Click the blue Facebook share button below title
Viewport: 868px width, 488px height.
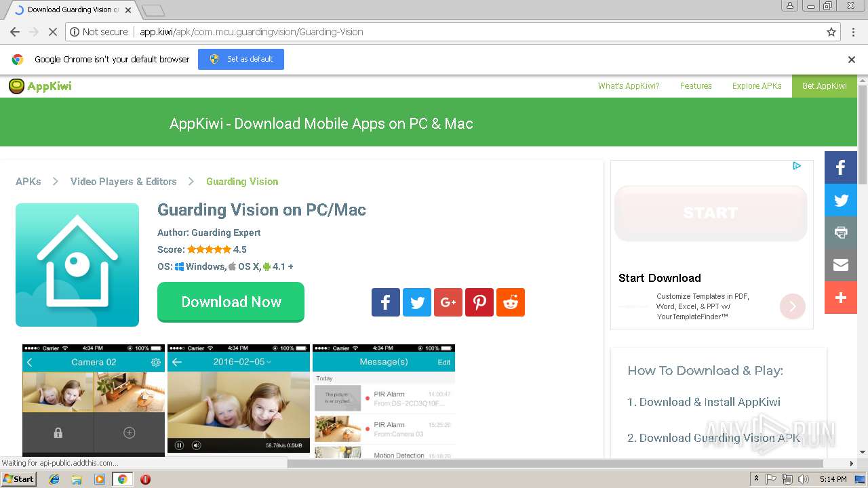coord(386,302)
